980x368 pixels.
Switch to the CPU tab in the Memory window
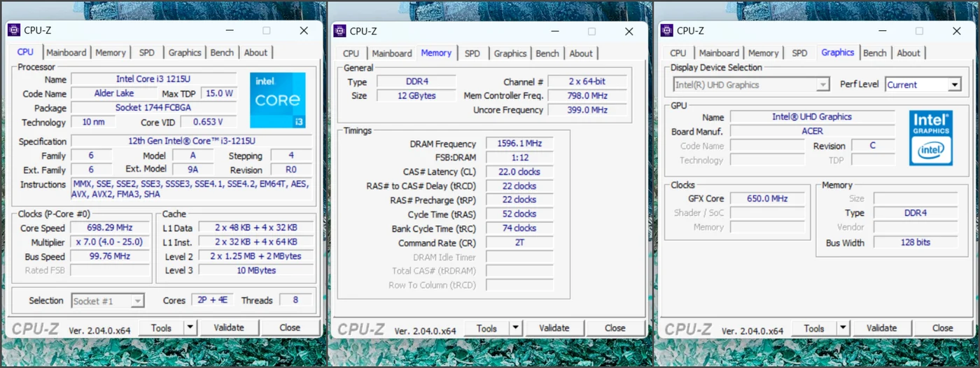351,53
